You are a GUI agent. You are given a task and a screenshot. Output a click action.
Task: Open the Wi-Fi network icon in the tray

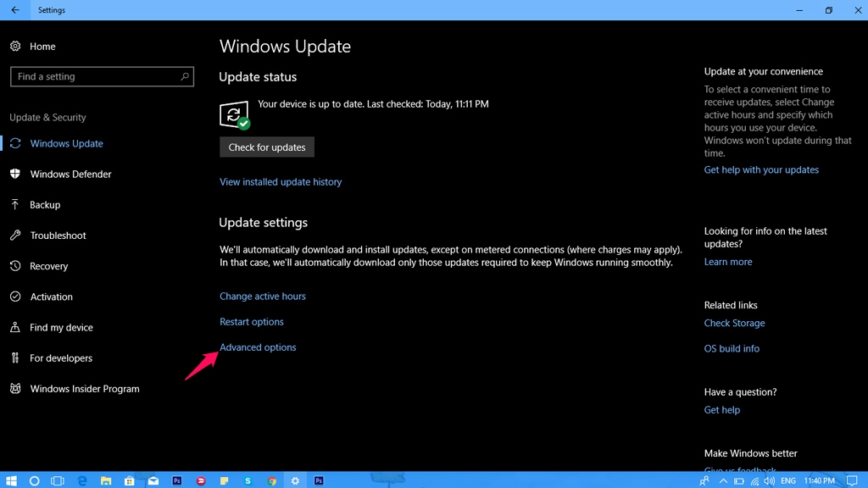point(754,480)
